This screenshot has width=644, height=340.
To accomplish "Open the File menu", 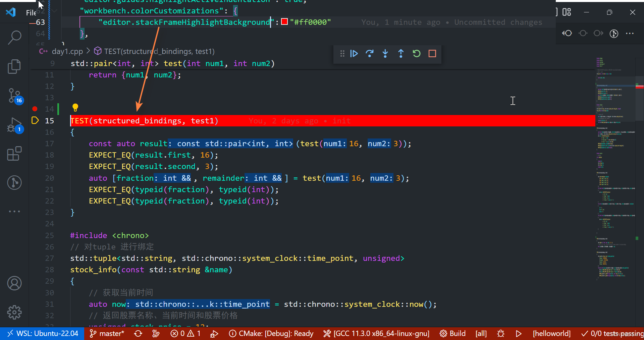I will (31, 13).
